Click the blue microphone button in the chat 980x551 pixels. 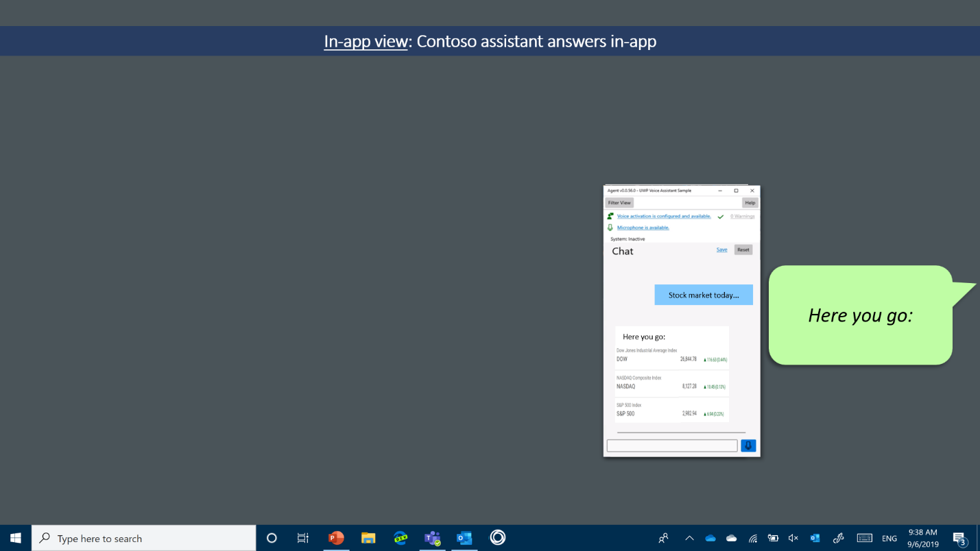748,445
